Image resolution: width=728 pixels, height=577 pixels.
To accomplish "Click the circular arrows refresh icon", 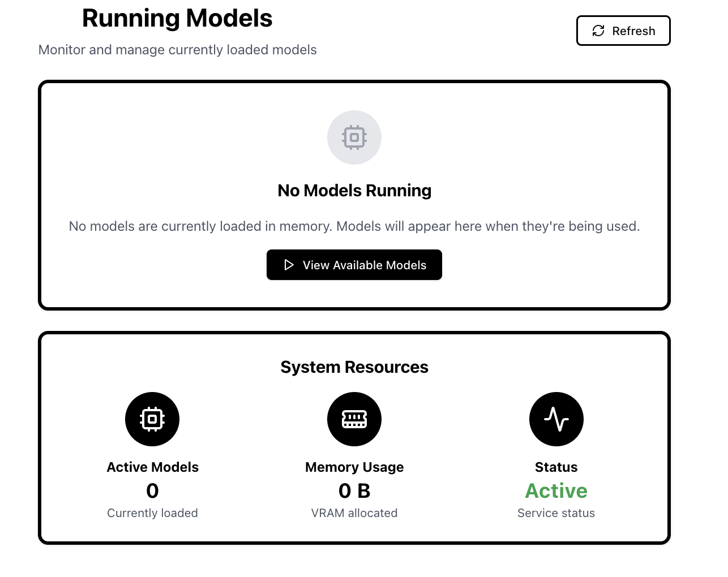I will (598, 31).
